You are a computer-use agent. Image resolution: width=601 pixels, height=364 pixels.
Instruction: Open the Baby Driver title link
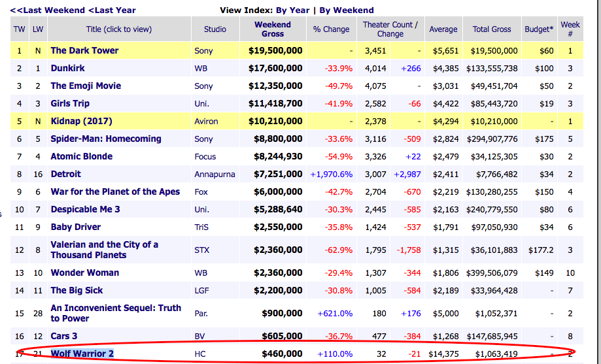(76, 227)
